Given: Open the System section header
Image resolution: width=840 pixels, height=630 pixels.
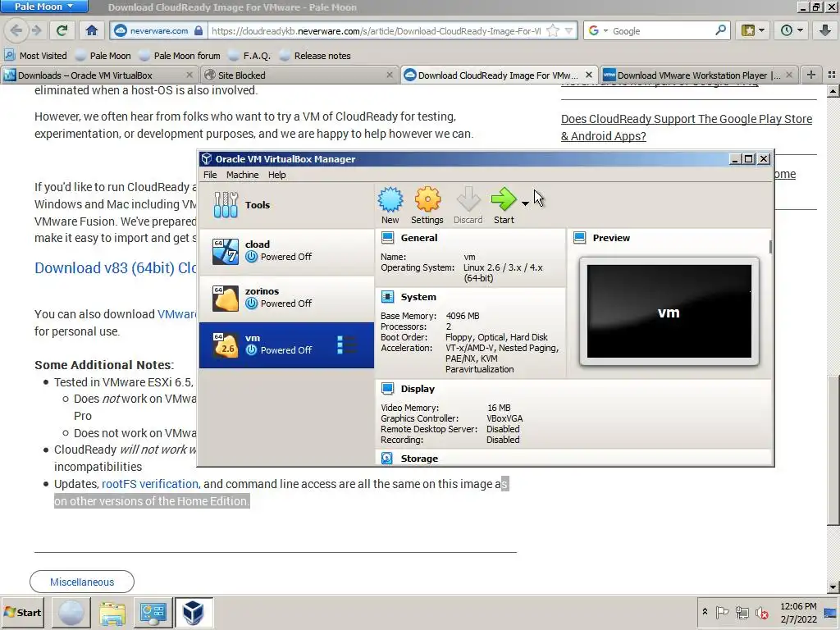Looking at the screenshot, I should pyautogui.click(x=418, y=297).
